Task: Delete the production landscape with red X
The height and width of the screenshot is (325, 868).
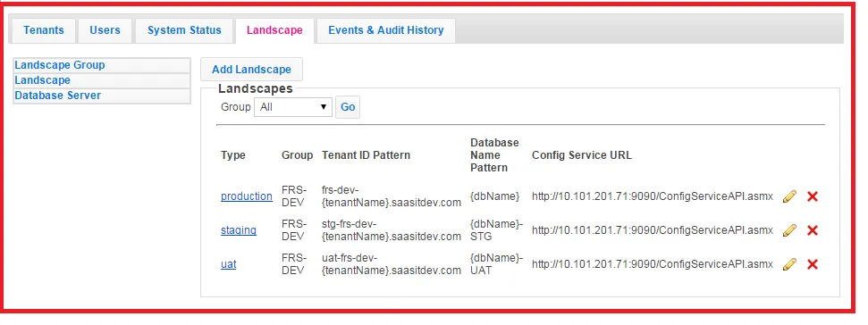Action: [x=812, y=196]
